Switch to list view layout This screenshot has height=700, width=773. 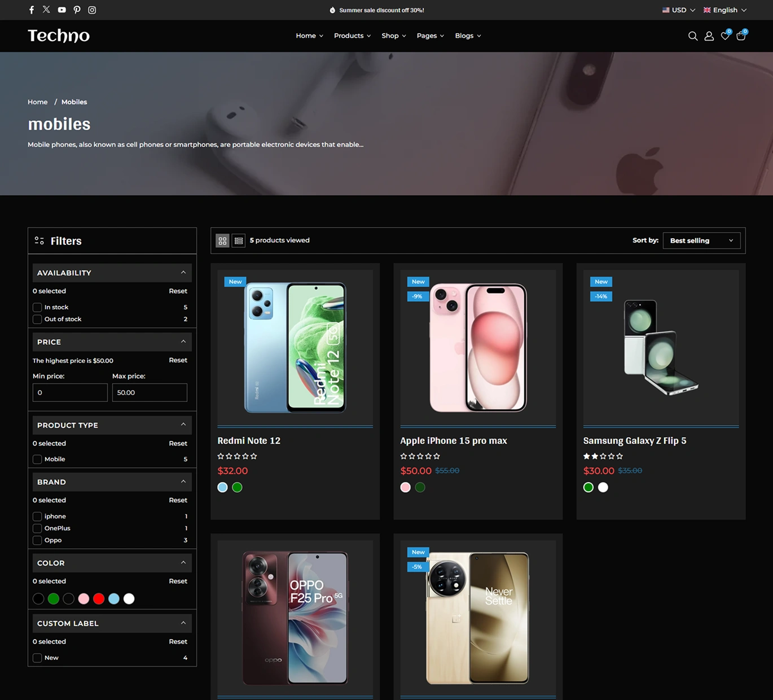click(x=239, y=240)
